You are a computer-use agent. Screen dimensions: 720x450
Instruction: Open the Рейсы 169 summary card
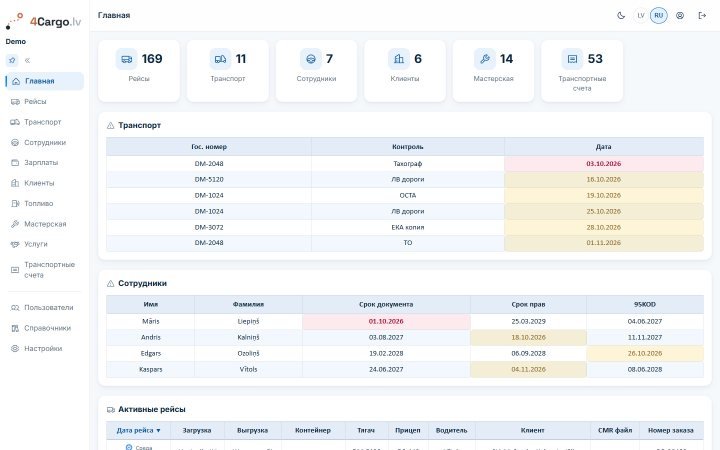coord(139,71)
